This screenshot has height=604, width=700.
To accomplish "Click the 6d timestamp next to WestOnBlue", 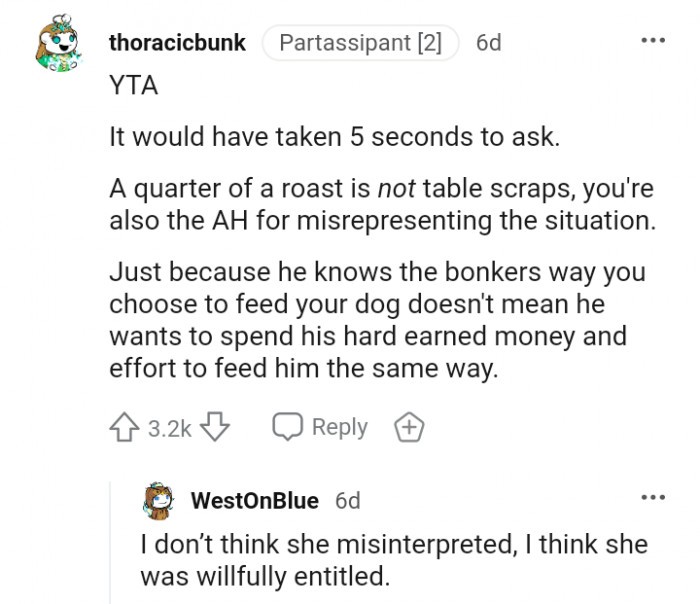I will [347, 500].
